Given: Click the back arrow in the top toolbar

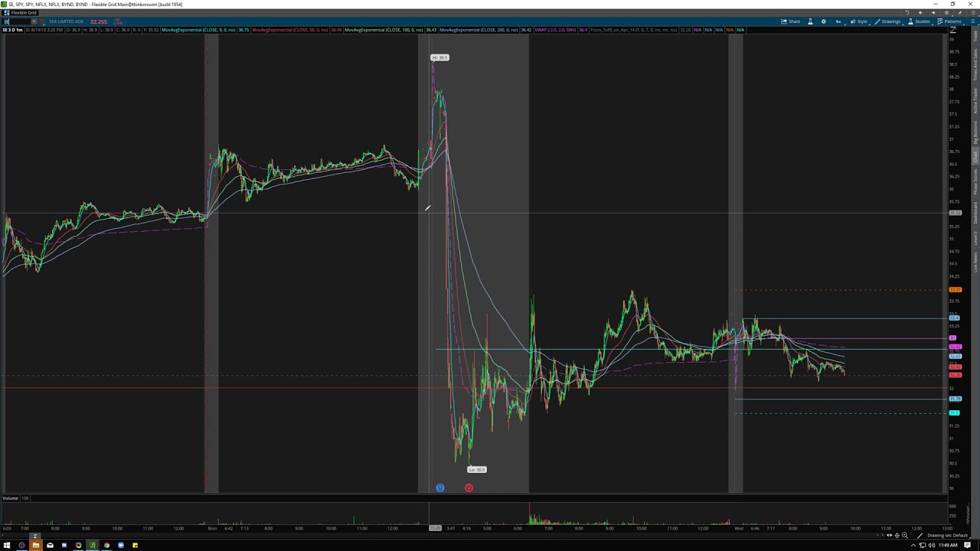Looking at the screenshot, I should (920, 13).
